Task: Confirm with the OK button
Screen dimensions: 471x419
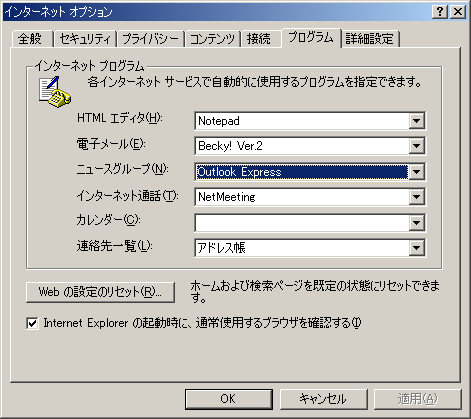Action: coord(229,399)
